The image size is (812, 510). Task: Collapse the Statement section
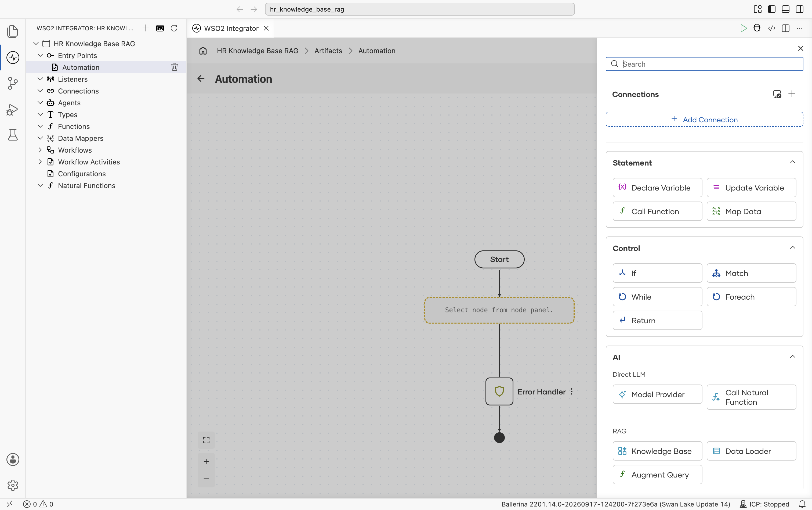click(x=792, y=162)
